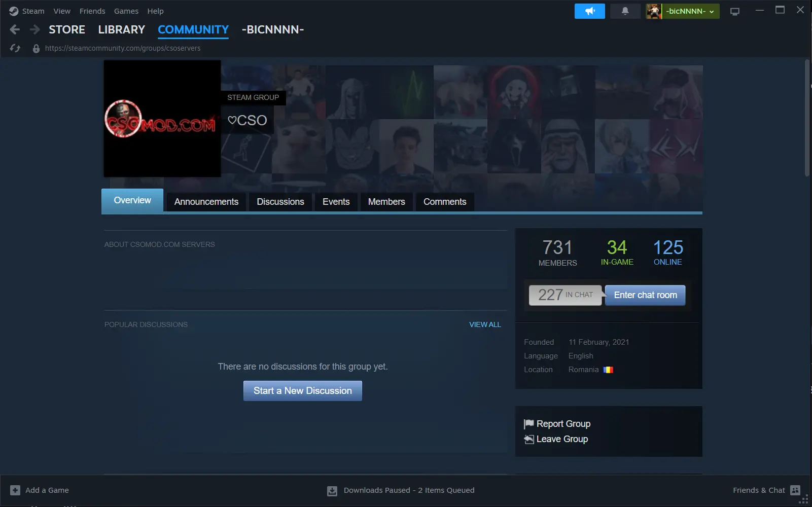Click the 227 IN CHAT counter
Screen dimensions: 812x507
click(x=565, y=295)
